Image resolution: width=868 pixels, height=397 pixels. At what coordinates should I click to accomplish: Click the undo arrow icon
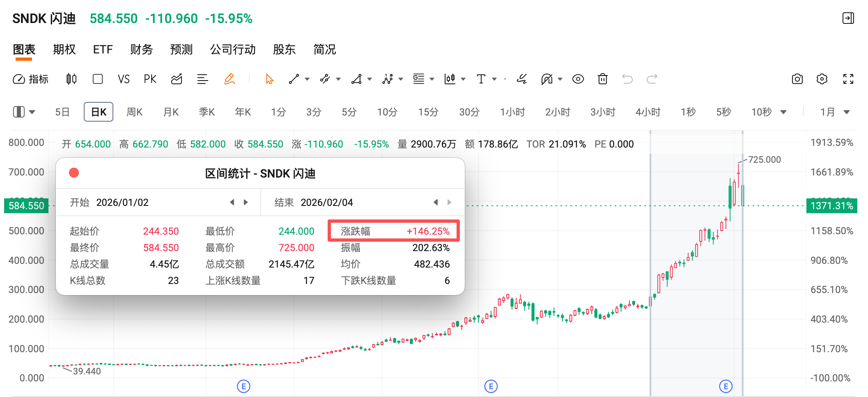pos(627,79)
